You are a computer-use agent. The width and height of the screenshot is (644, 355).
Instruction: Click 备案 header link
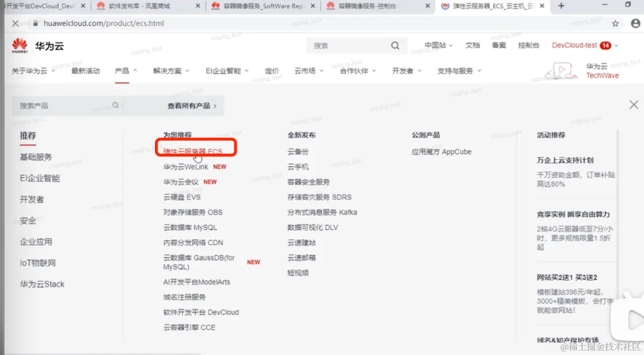pos(499,45)
